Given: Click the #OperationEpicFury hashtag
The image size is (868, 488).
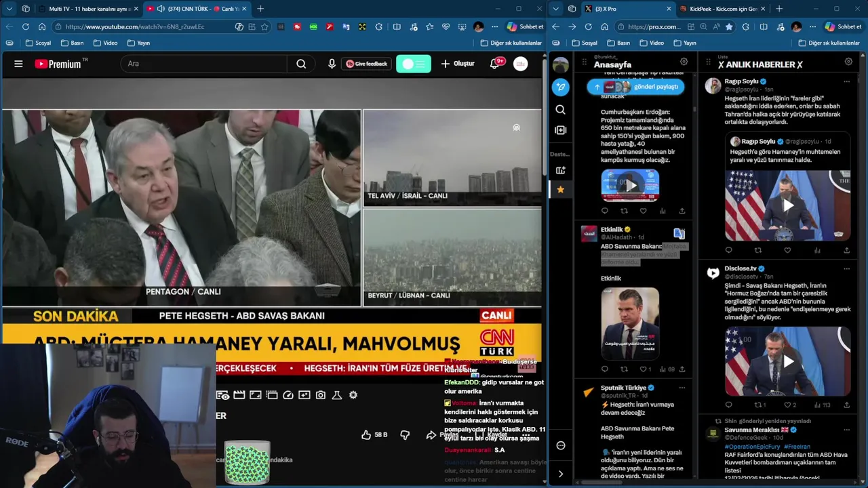Looking at the screenshot, I should (x=752, y=447).
